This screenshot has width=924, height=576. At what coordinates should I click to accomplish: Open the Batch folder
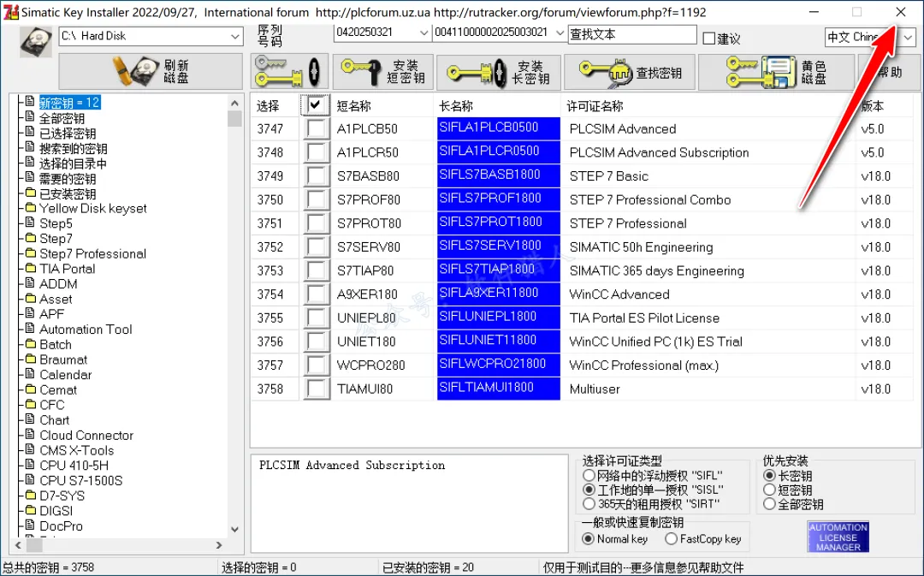[x=56, y=344]
